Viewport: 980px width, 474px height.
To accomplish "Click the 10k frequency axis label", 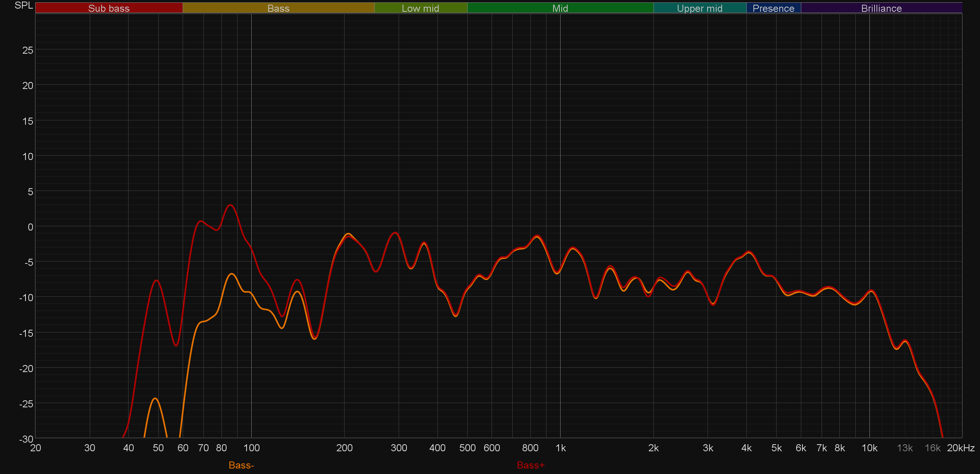I will coord(869,448).
